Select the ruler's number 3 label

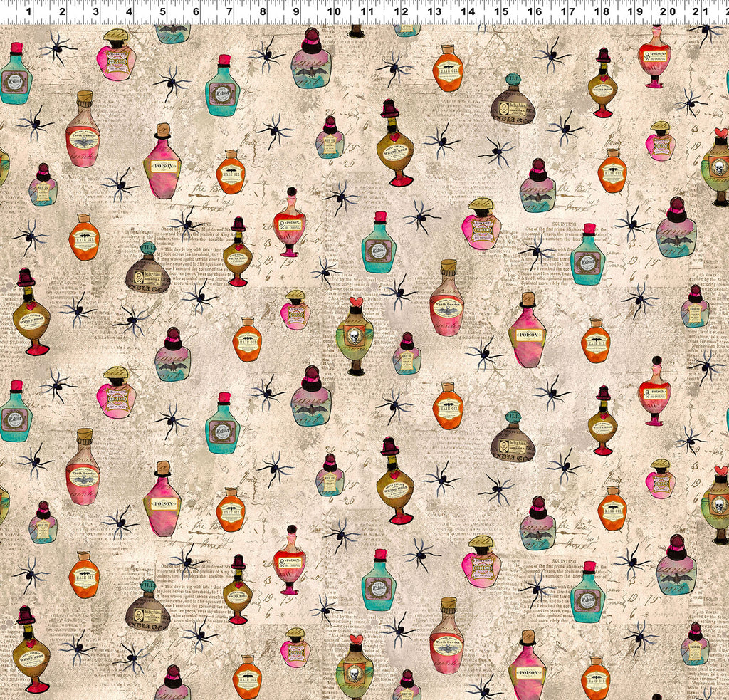coord(95,11)
